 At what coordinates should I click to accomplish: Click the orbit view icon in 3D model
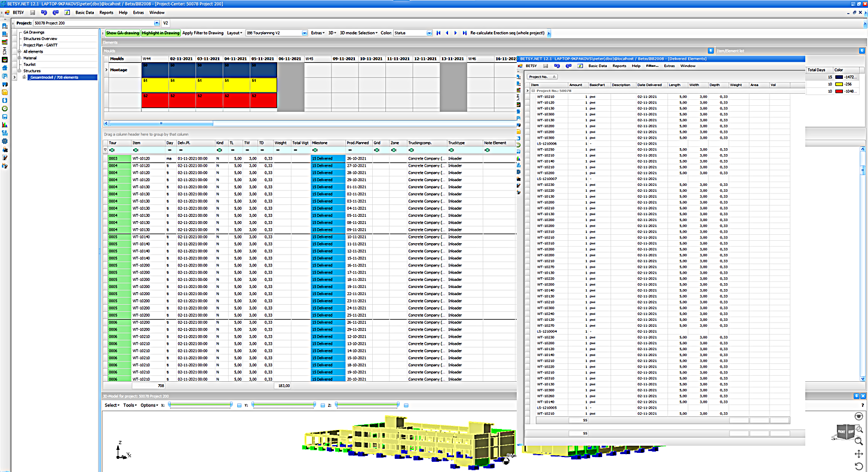(x=859, y=416)
